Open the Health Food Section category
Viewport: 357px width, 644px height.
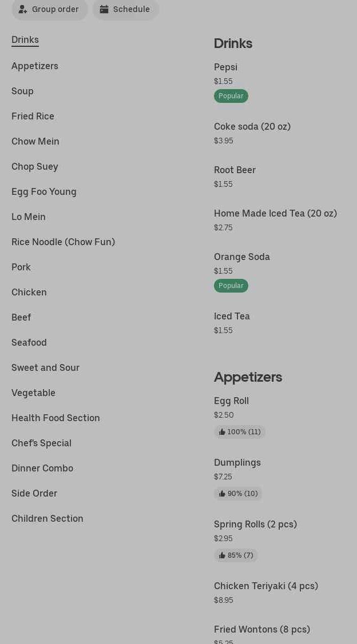pyautogui.click(x=55, y=418)
